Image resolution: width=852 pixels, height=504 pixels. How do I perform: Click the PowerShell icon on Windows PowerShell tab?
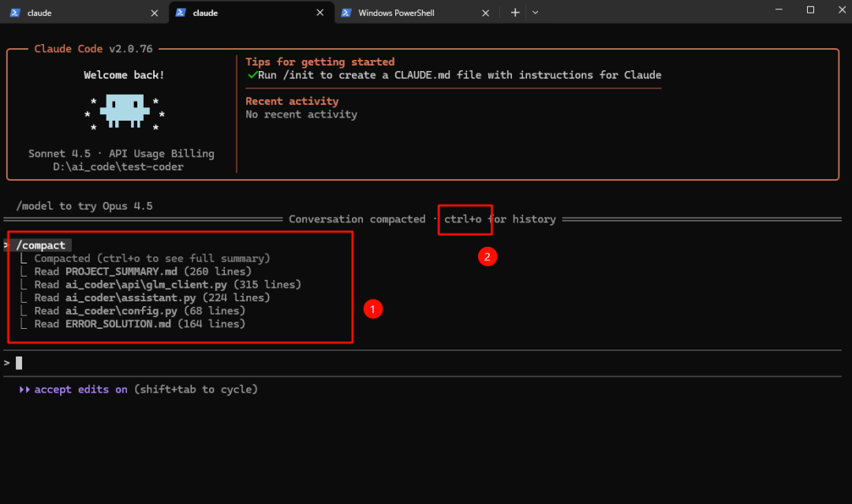tap(346, 13)
